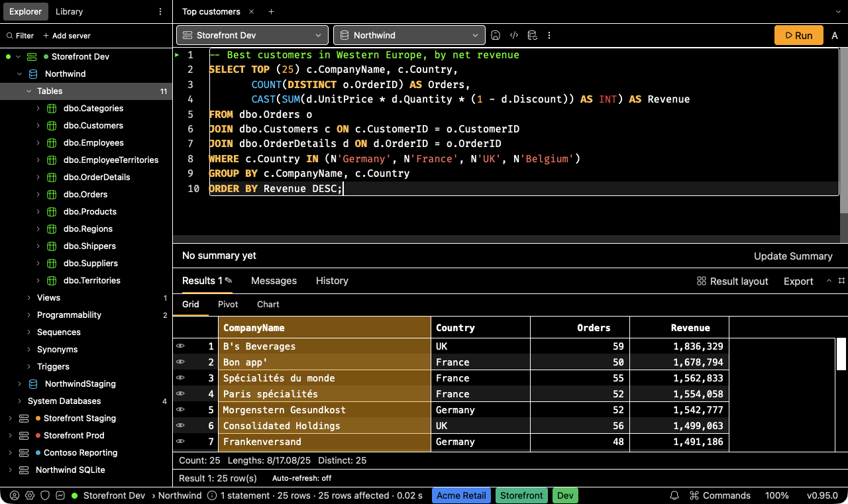Click Export results button

[x=798, y=281]
